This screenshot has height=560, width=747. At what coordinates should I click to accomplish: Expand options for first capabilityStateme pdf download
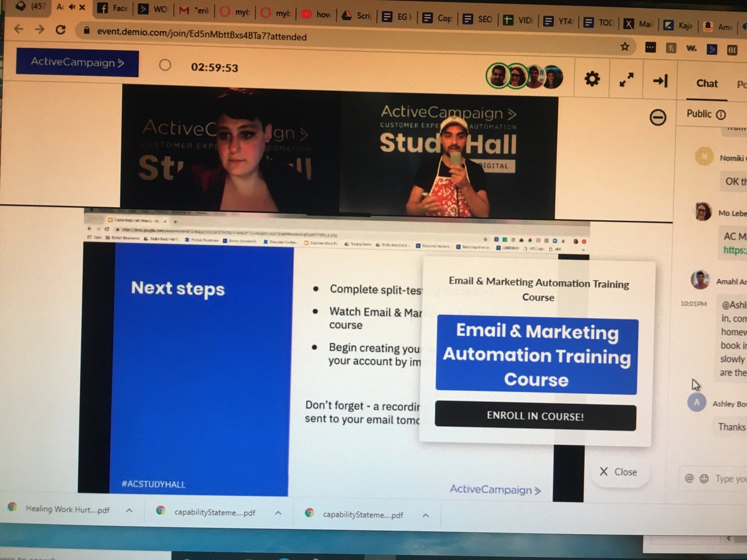pyautogui.click(x=278, y=513)
